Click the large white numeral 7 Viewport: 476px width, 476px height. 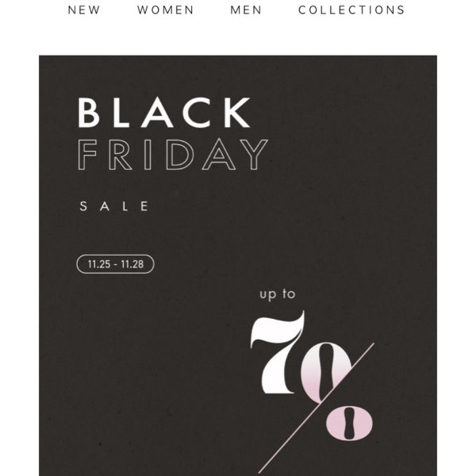point(278,352)
